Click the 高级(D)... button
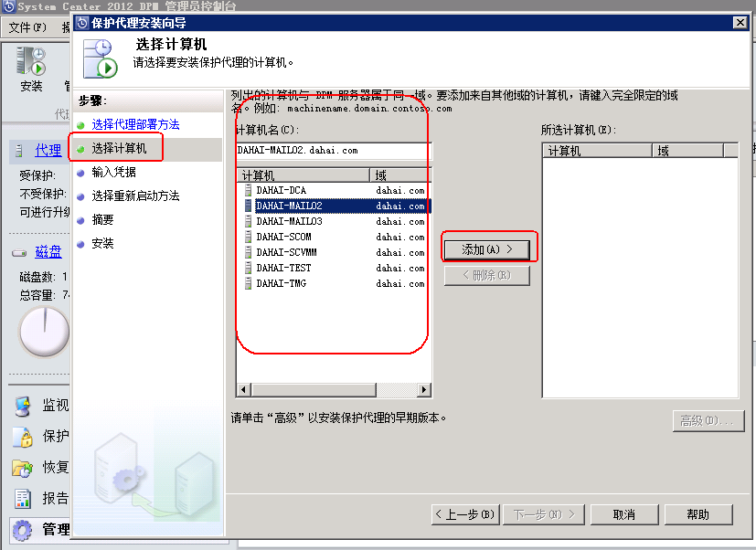Viewport: 756px width, 550px height. tap(708, 421)
